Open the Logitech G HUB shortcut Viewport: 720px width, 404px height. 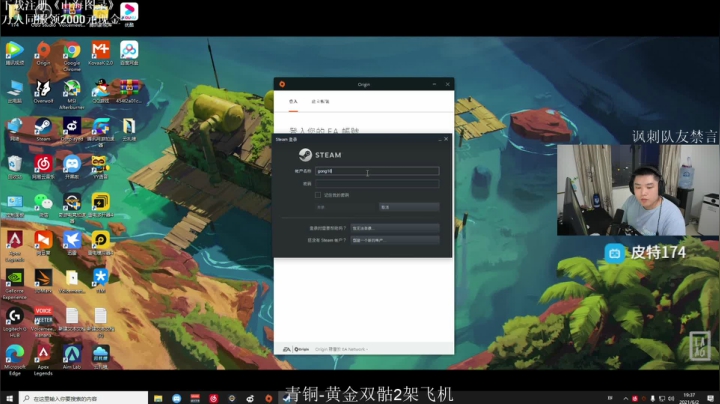(x=15, y=322)
